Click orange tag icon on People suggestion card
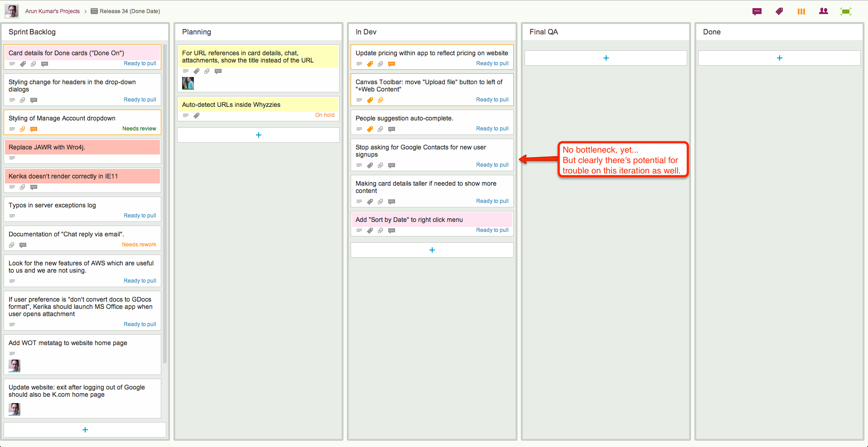868x447 pixels. (370, 129)
